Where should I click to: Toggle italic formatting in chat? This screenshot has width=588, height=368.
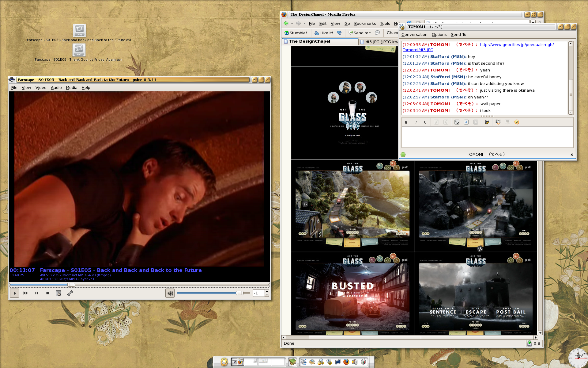click(x=416, y=122)
